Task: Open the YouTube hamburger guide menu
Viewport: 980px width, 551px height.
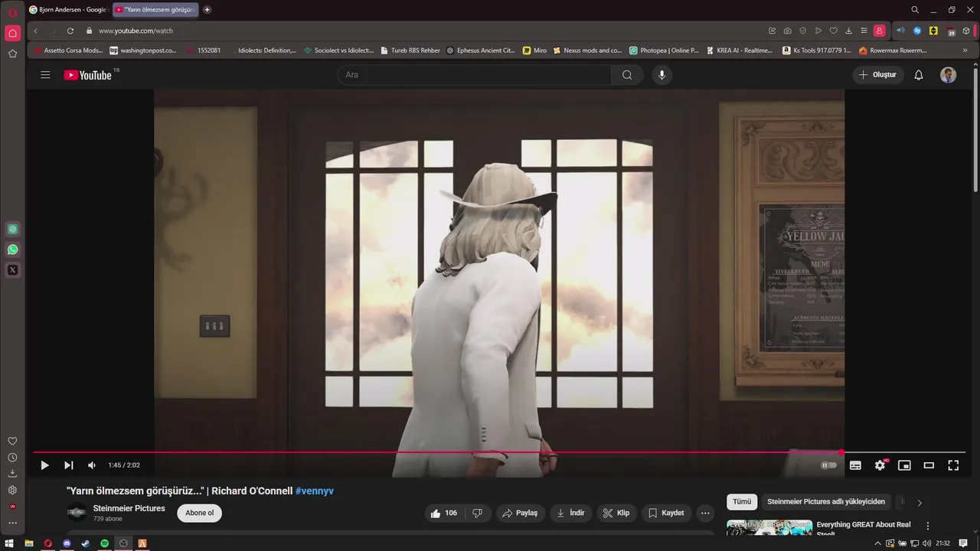Action: point(45,75)
